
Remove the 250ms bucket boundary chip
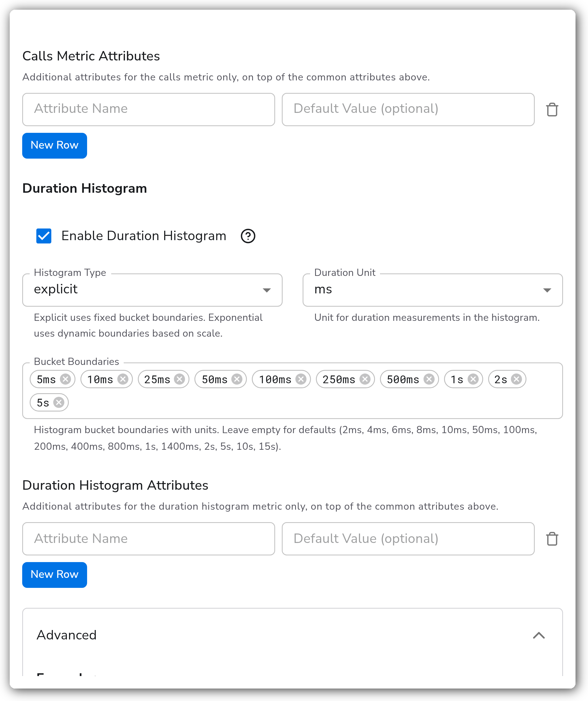tap(365, 379)
